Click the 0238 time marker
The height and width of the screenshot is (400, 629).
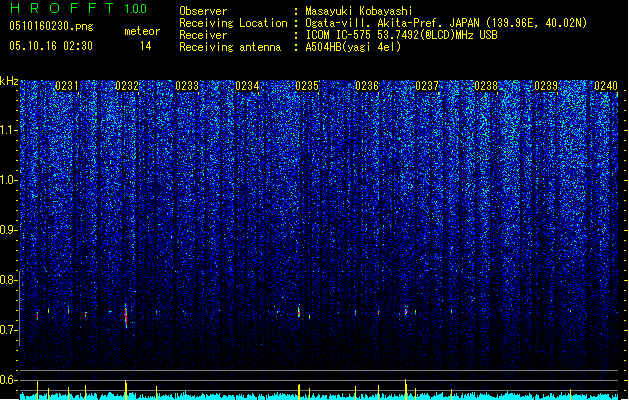click(x=486, y=86)
